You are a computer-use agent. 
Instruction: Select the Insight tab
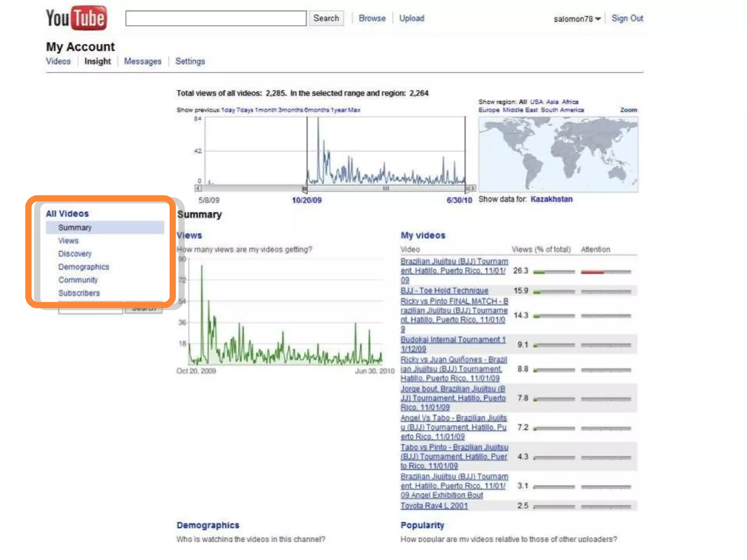click(97, 61)
